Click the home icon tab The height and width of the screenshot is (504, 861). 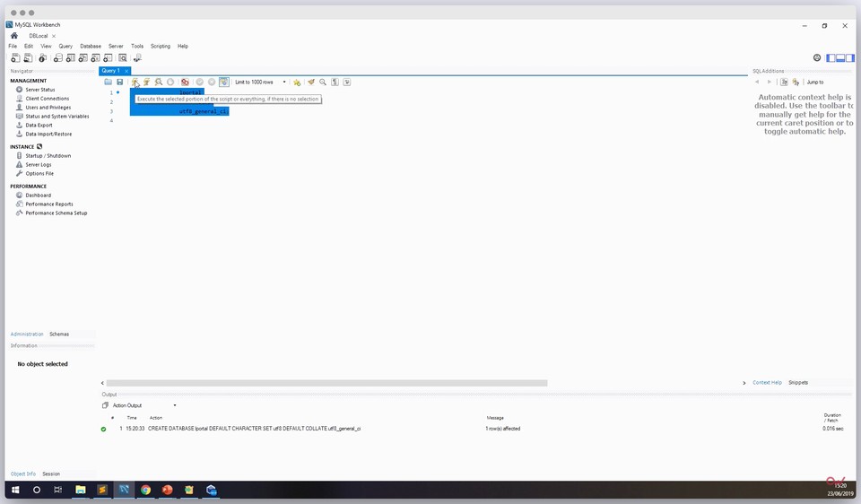click(x=14, y=36)
